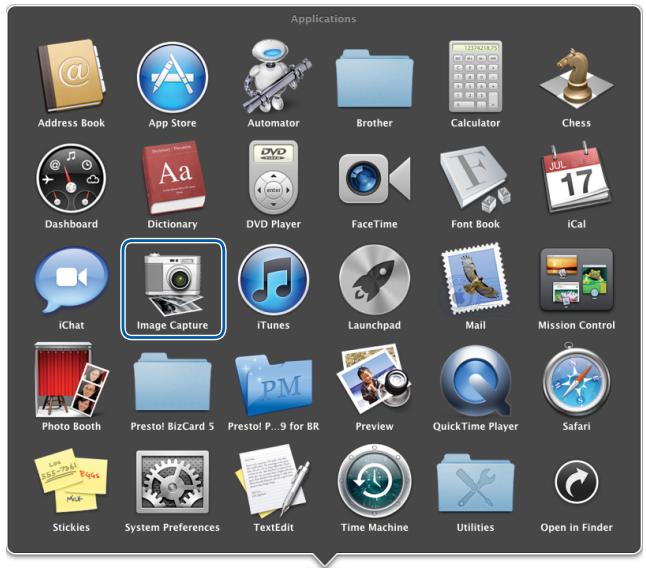Open iChat
646x568 pixels.
[x=71, y=280]
